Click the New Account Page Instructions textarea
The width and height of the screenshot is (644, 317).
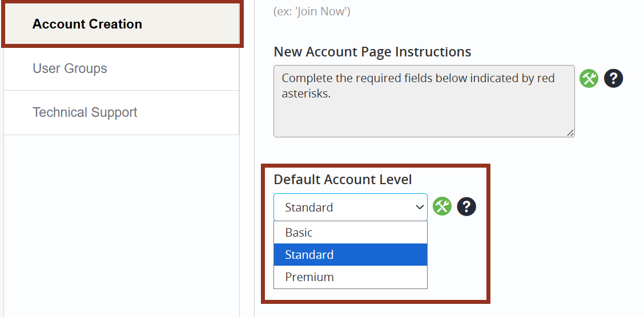coord(424,101)
